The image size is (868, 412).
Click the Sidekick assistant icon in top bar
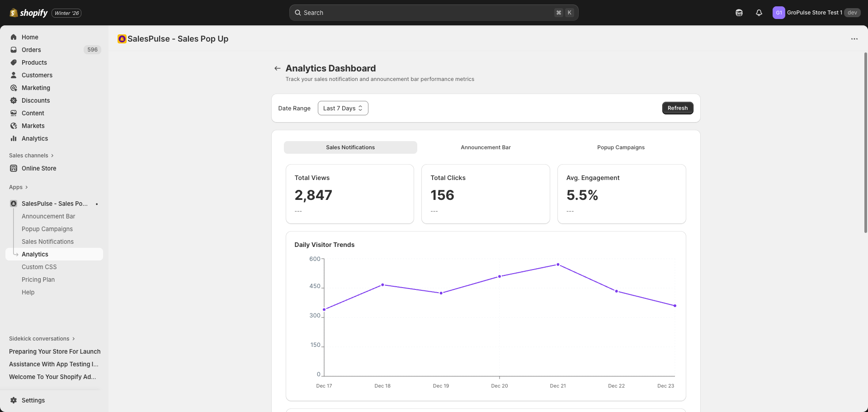(x=739, y=13)
